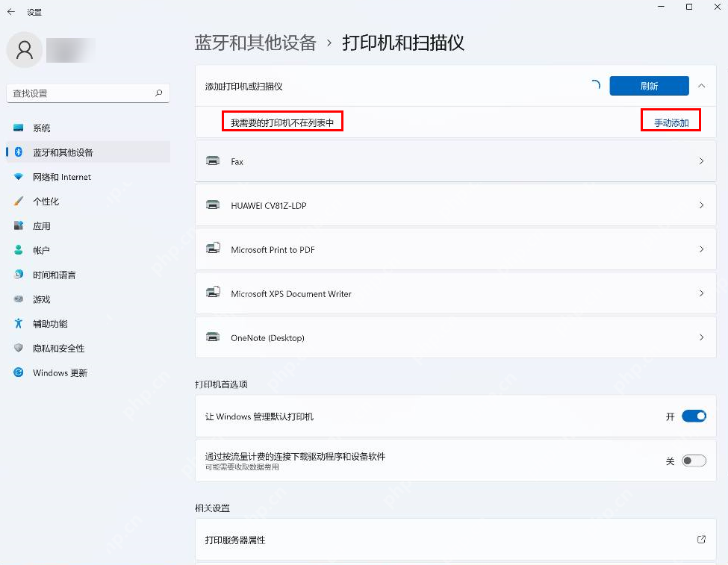Click the 时间和语言 clock icon
The height and width of the screenshot is (565, 728).
click(19, 275)
